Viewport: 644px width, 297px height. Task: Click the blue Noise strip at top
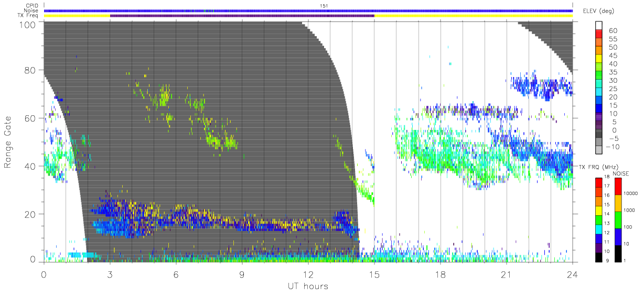click(x=308, y=10)
